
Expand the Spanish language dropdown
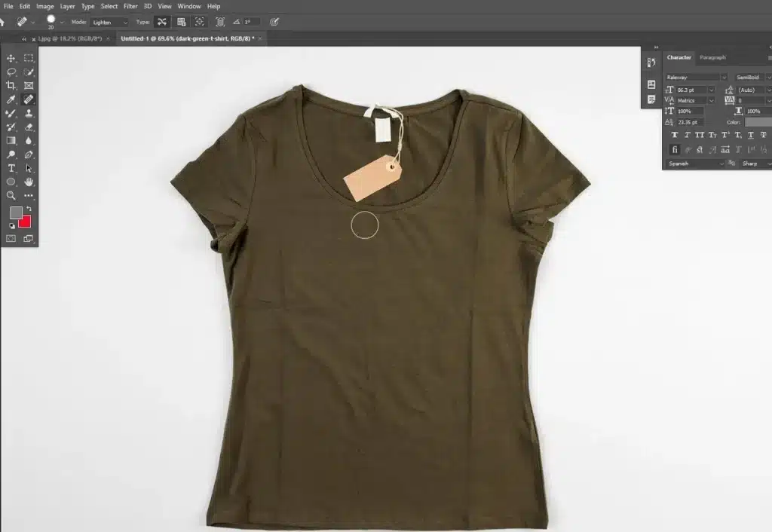tap(695, 164)
